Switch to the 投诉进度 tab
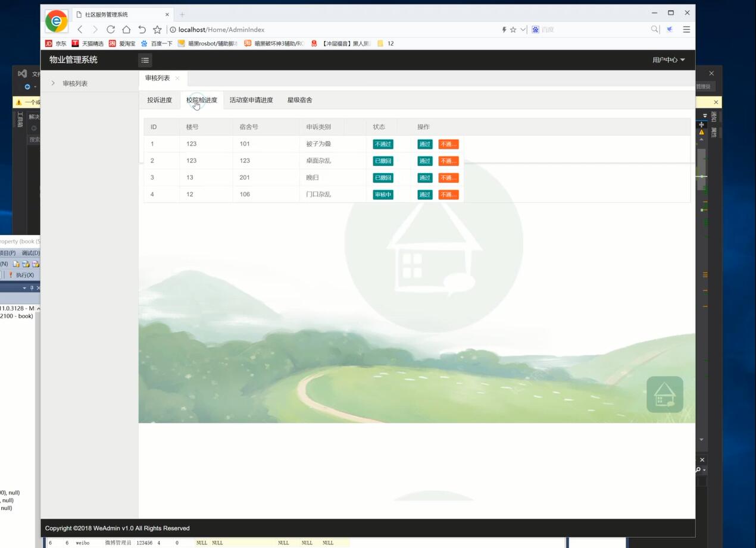Viewport: 756px width, 548px height. click(x=160, y=100)
